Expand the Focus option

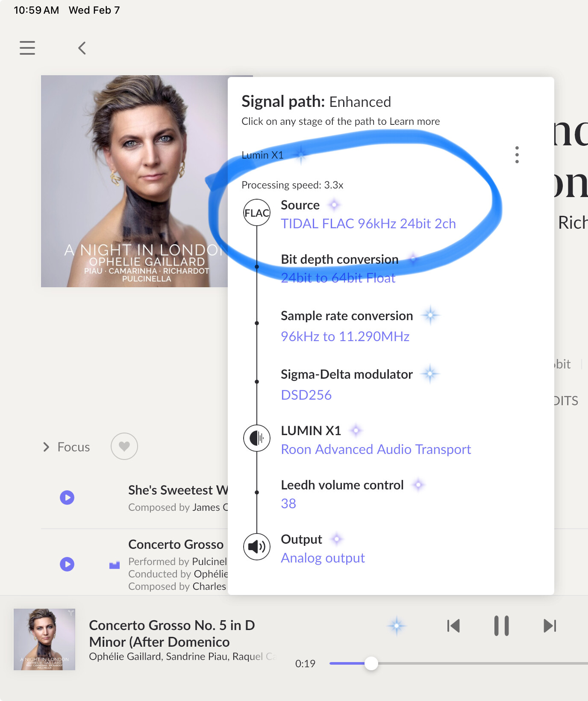pyautogui.click(x=66, y=447)
